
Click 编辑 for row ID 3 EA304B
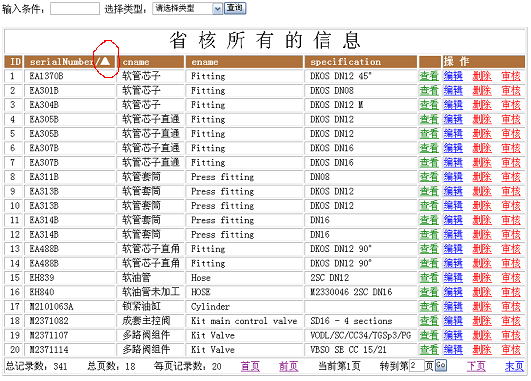pos(453,105)
